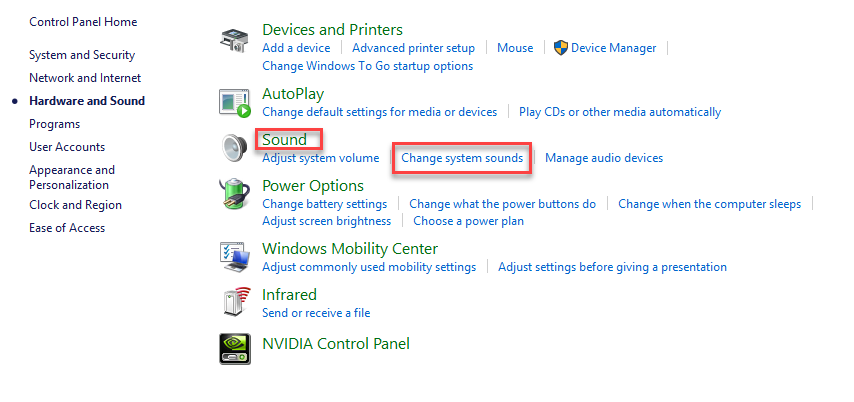This screenshot has width=854, height=402.
Task: Click the Sound speaker icon
Action: (235, 148)
